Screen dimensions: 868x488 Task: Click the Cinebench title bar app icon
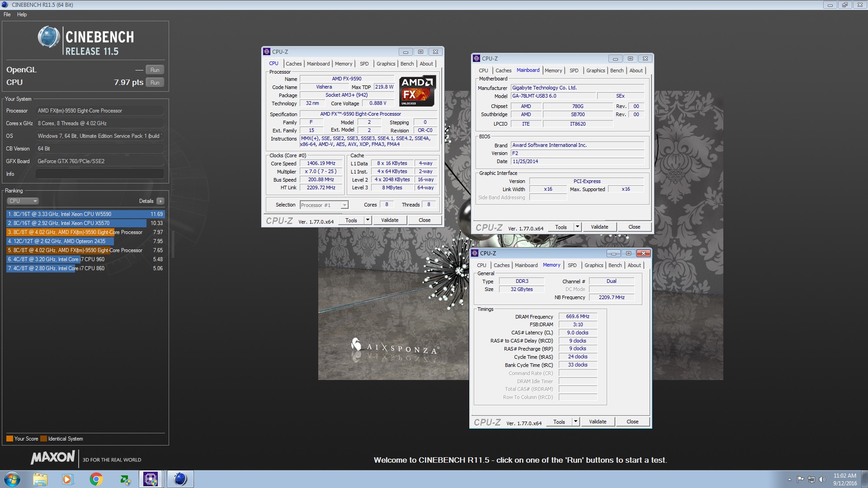coord(5,5)
